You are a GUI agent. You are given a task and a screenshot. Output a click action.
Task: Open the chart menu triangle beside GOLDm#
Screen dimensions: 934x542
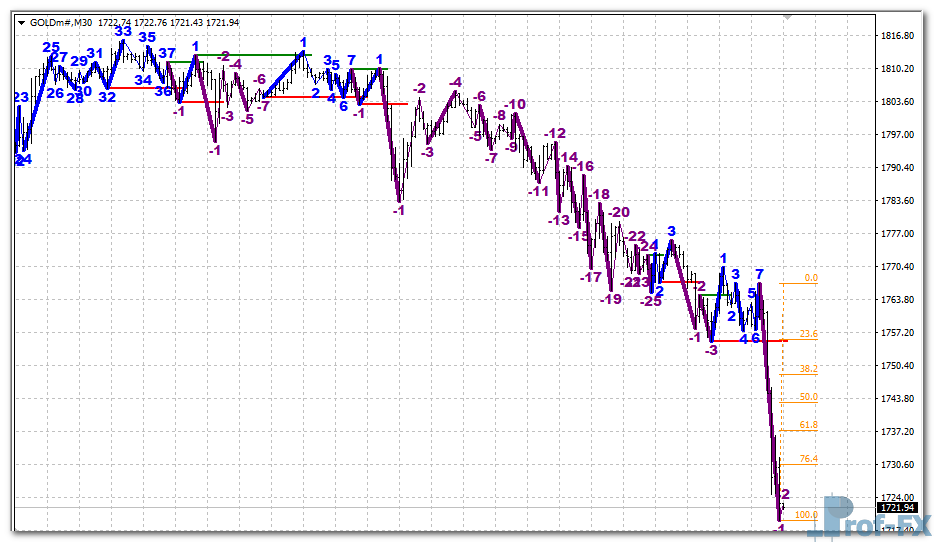(x=23, y=21)
